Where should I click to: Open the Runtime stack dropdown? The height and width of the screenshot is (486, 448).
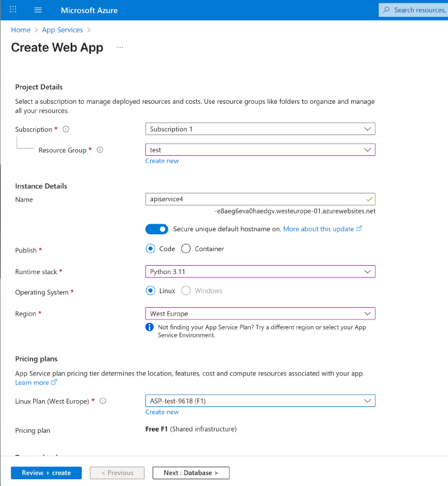pyautogui.click(x=260, y=271)
